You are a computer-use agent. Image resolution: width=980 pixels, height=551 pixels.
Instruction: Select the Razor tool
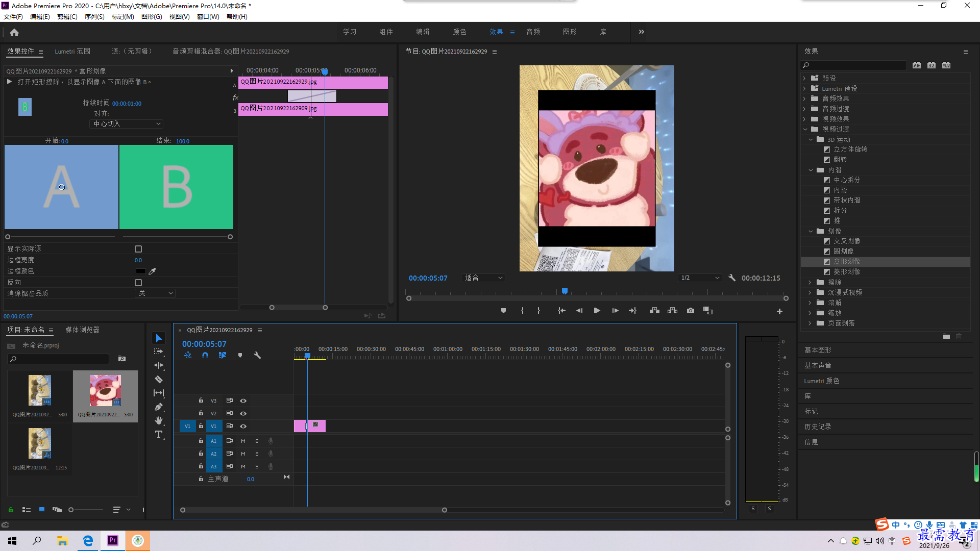point(159,379)
